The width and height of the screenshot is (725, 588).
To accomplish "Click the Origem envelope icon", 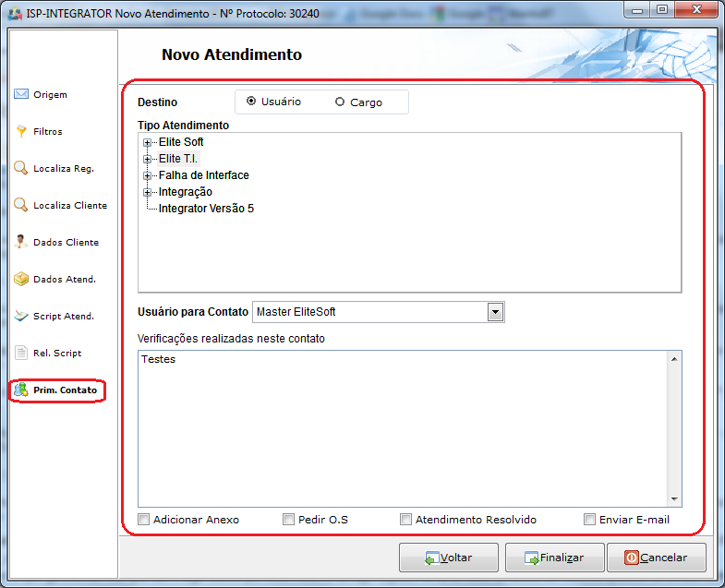I will pos(21,94).
